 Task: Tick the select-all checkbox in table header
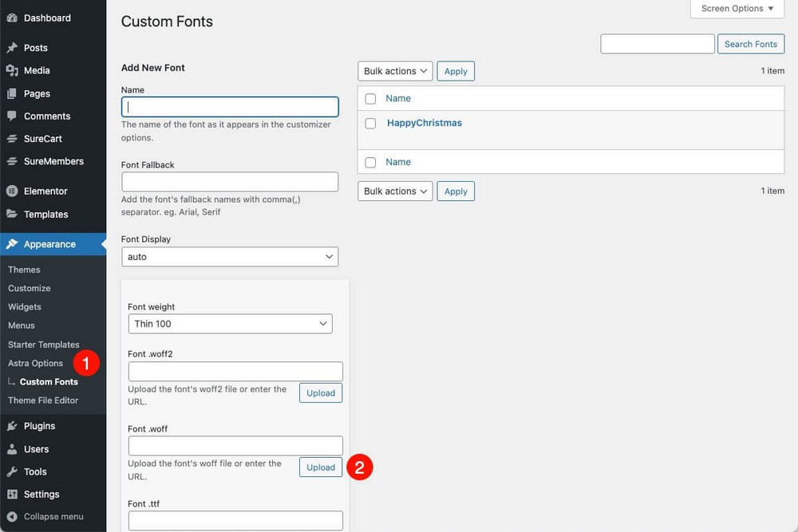point(370,99)
